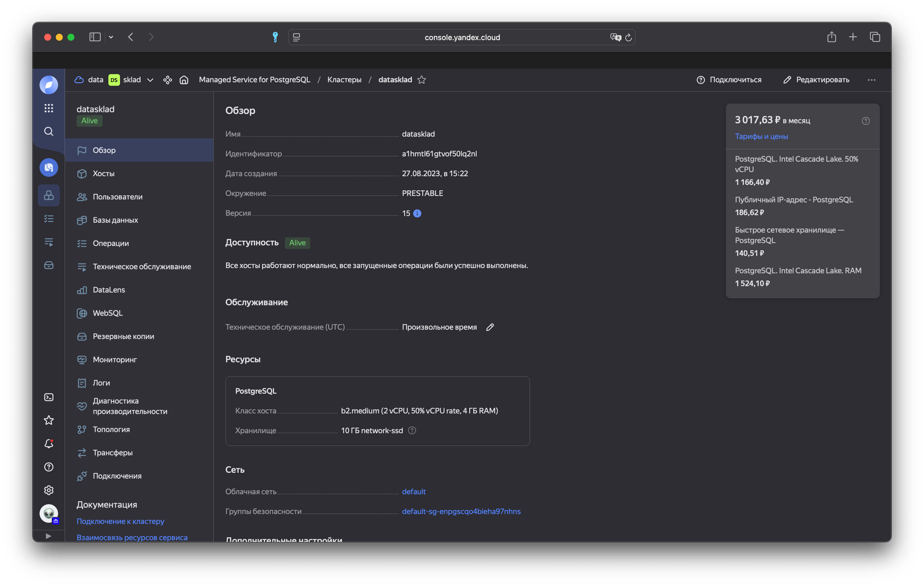Image resolution: width=924 pixels, height=585 pixels.
Task: Open the user avatar account menu
Action: tap(49, 513)
